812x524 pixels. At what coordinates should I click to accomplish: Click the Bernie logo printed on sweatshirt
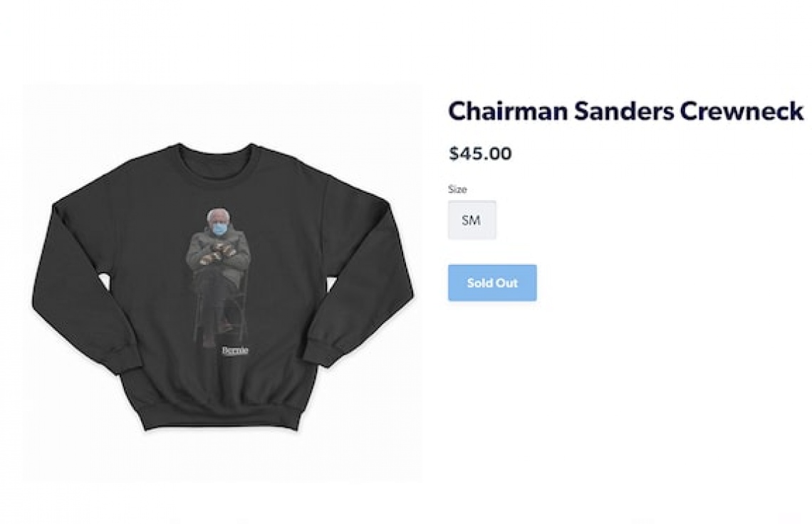tap(235, 351)
